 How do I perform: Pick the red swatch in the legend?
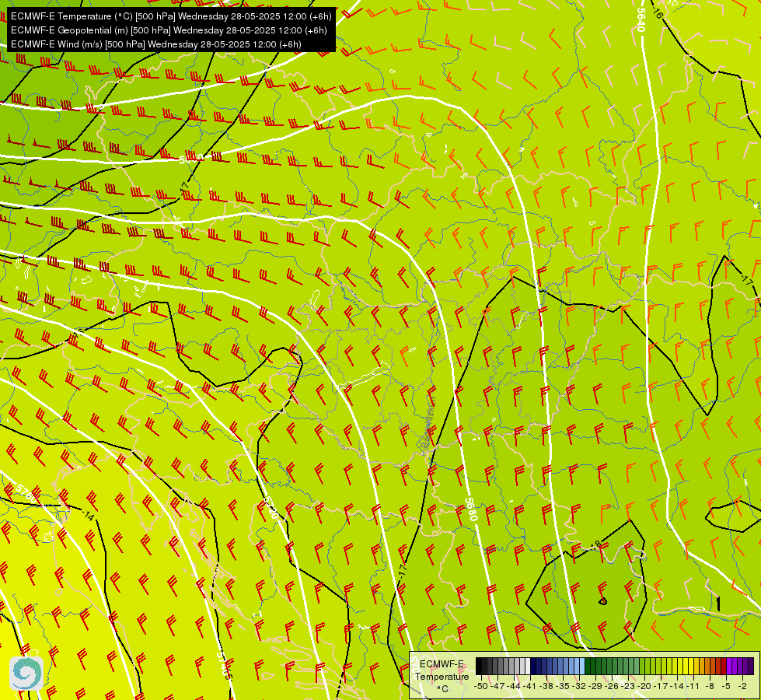(724, 666)
